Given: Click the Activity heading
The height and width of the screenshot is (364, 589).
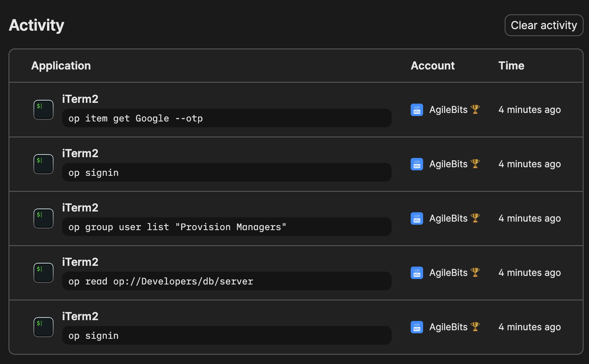Looking at the screenshot, I should (x=37, y=25).
